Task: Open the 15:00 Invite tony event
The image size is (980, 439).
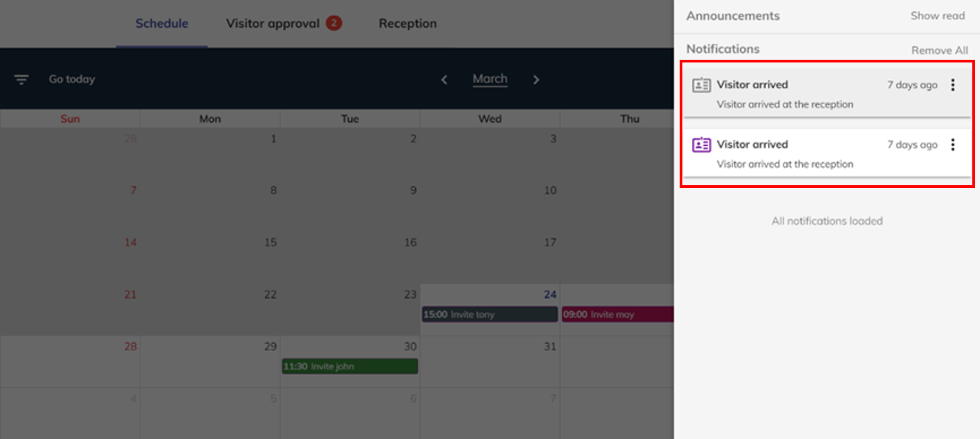Action: (489, 315)
